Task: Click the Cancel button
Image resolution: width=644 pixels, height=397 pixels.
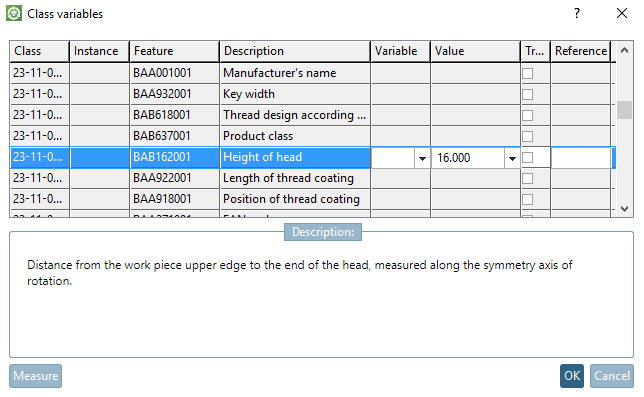Action: click(612, 376)
